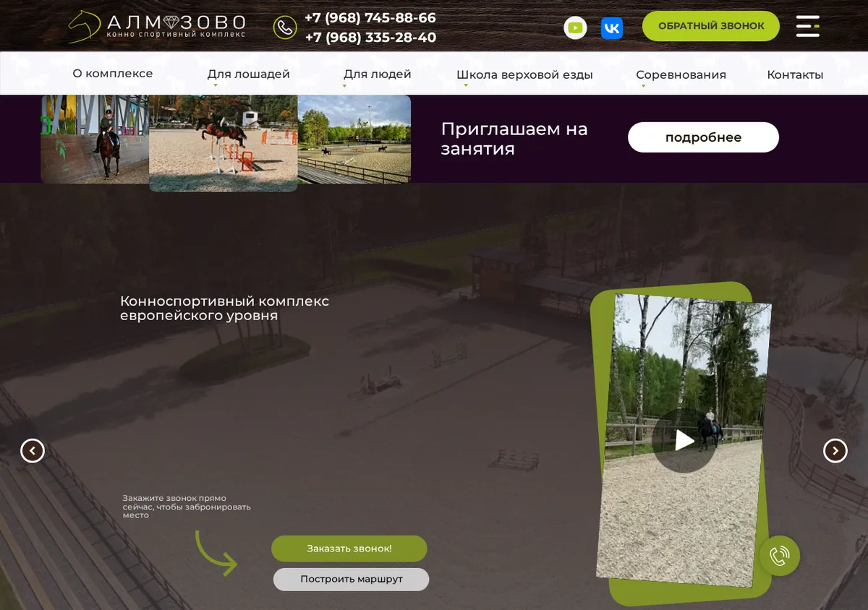Viewport: 868px width, 610px height.
Task: Click the Заказать звонок! button
Action: (x=349, y=549)
